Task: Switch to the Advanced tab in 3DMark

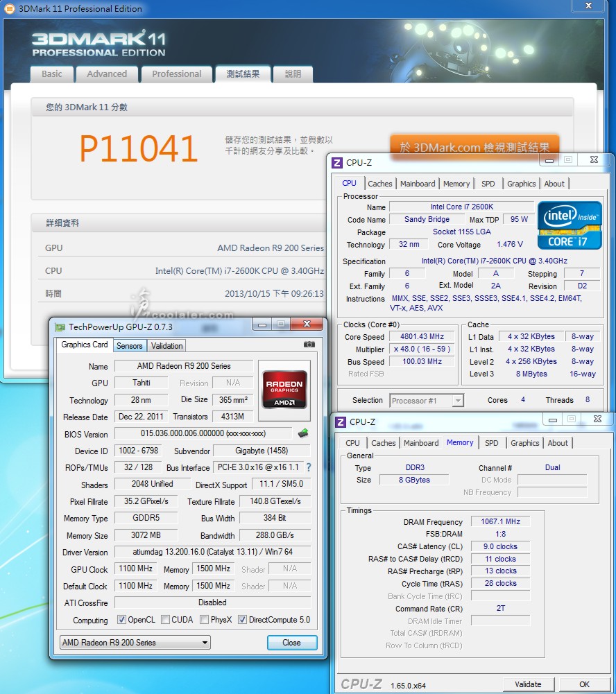Action: [107, 74]
